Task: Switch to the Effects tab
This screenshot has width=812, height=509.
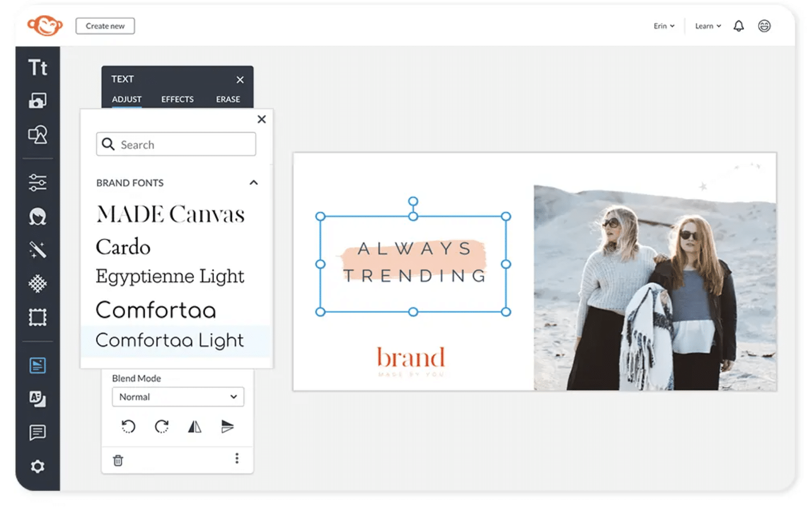Action: tap(177, 99)
